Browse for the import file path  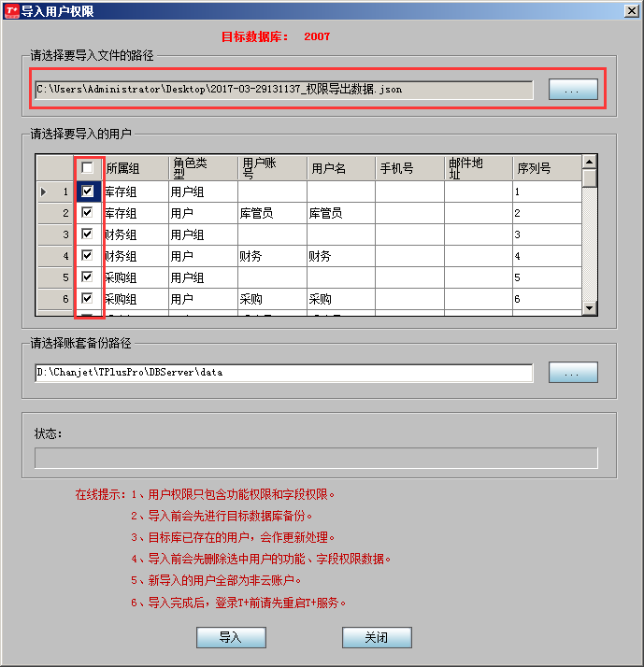point(573,90)
